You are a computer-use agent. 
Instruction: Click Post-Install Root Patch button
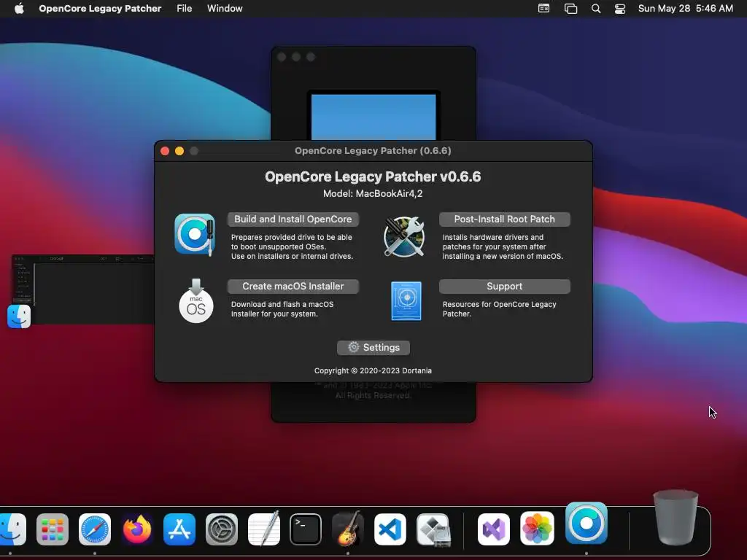[505, 219]
